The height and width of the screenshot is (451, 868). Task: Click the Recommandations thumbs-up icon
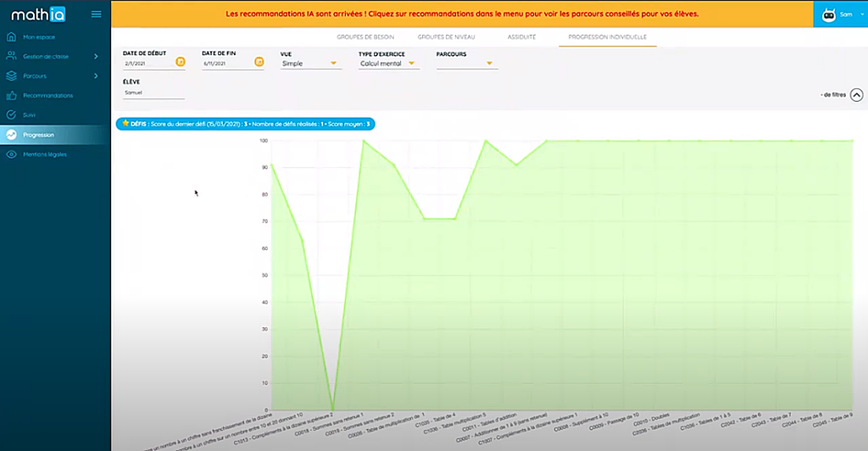tap(11, 96)
